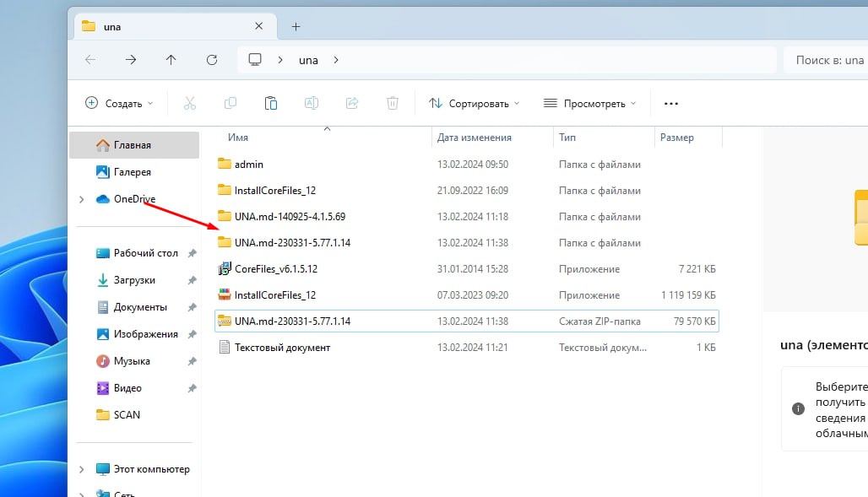This screenshot has height=497, width=868.
Task: Add a new tab with plus button
Action: coord(296,26)
